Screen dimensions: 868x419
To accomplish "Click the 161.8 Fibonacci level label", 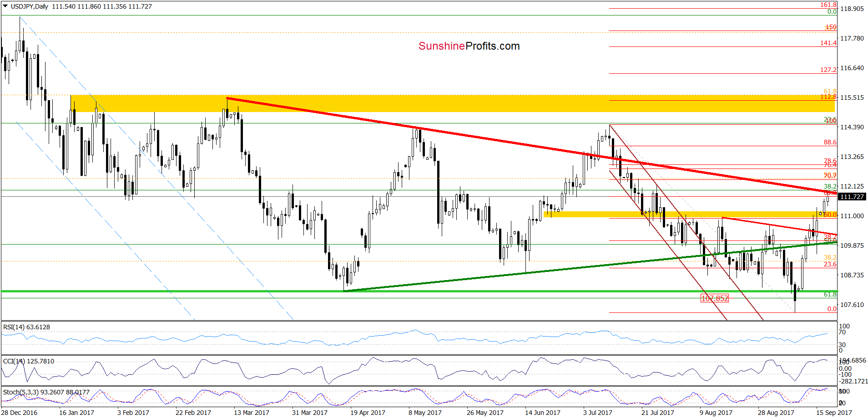I will click(828, 5).
